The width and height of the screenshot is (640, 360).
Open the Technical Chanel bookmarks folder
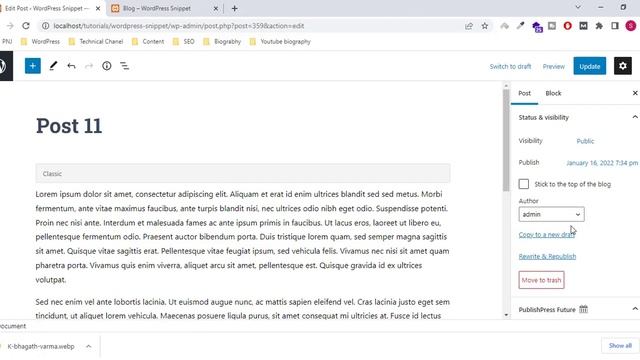[x=96, y=42]
